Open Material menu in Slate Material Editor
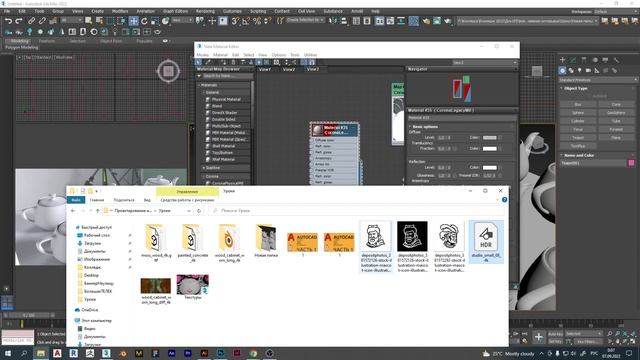Image resolution: width=640 pixels, height=360 pixels. point(220,55)
